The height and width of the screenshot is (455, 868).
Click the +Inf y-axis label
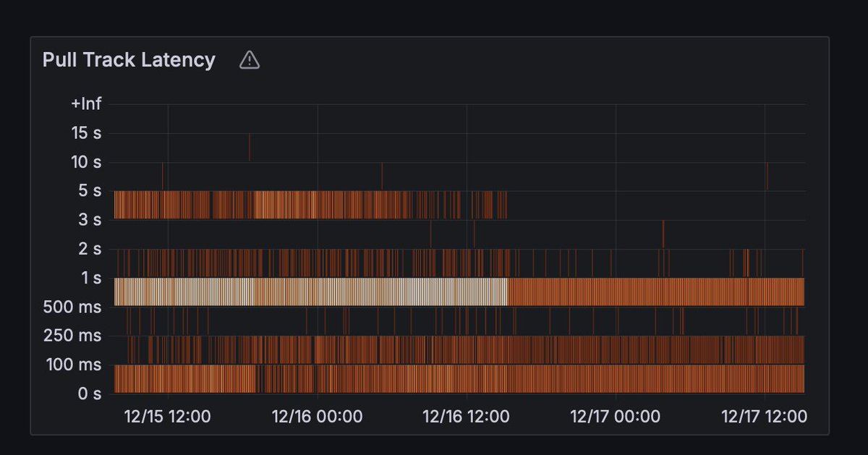pos(86,103)
